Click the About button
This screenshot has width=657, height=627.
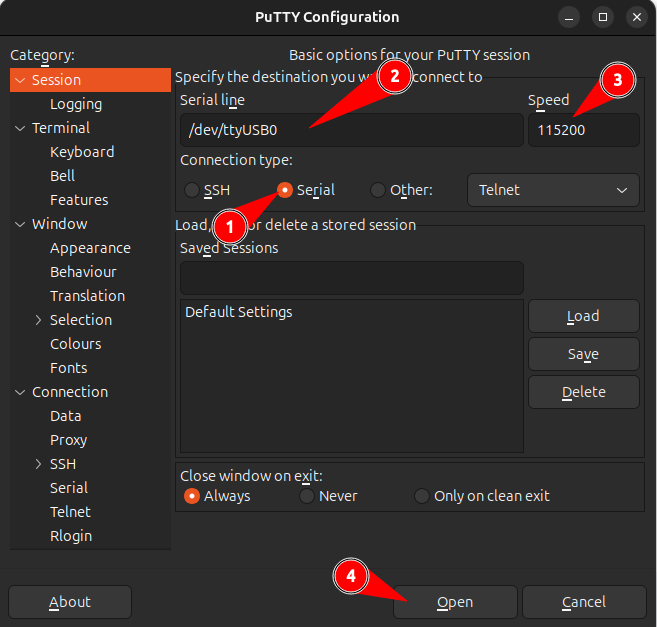coord(70,602)
